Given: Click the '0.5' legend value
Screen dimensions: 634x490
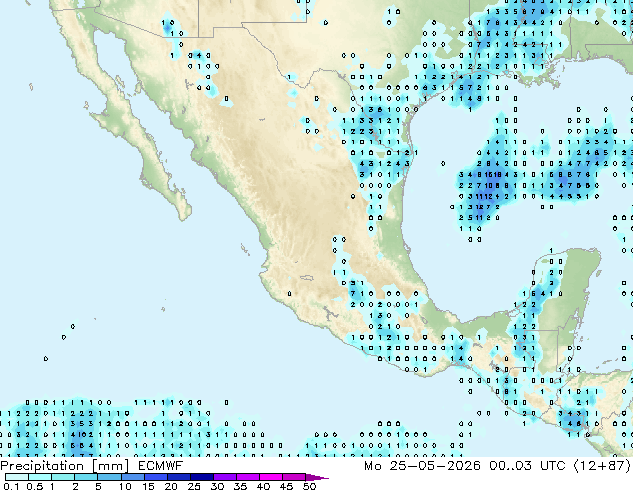Looking at the screenshot, I should click(x=34, y=486).
